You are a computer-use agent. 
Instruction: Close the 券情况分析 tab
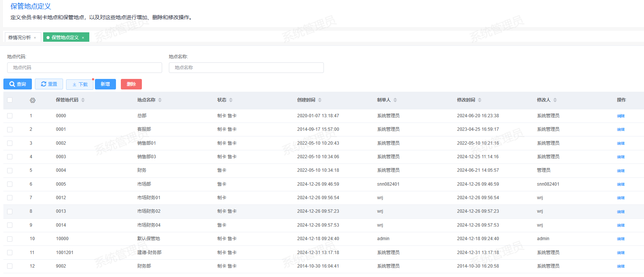[x=35, y=38]
